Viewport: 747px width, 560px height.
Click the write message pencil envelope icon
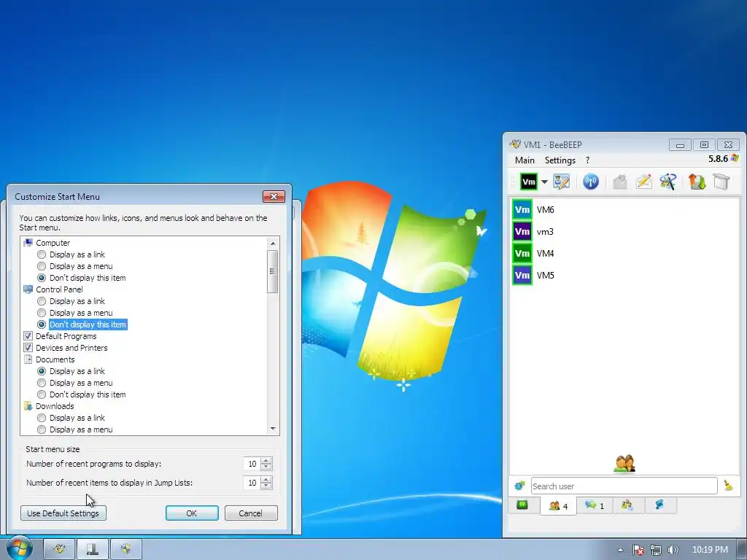[643, 182]
